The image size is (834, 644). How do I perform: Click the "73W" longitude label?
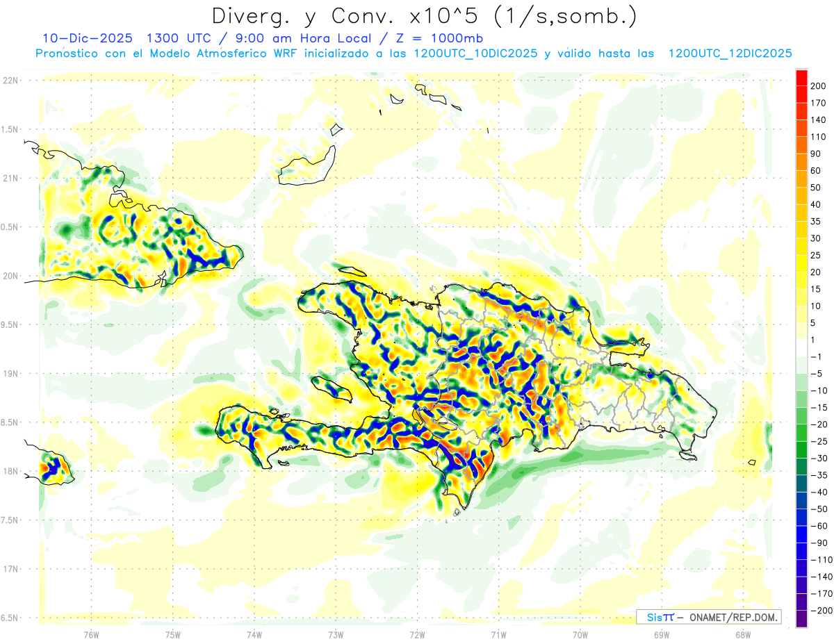tap(336, 634)
